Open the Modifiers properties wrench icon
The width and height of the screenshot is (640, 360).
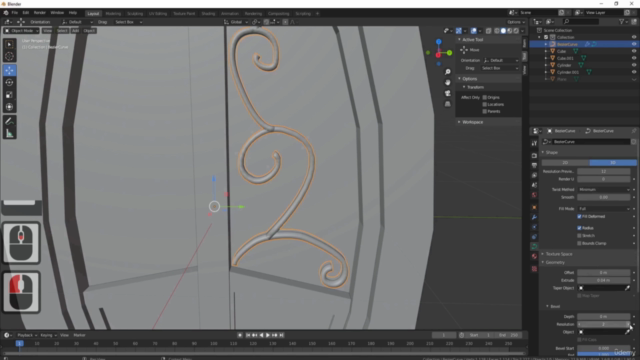point(534,217)
